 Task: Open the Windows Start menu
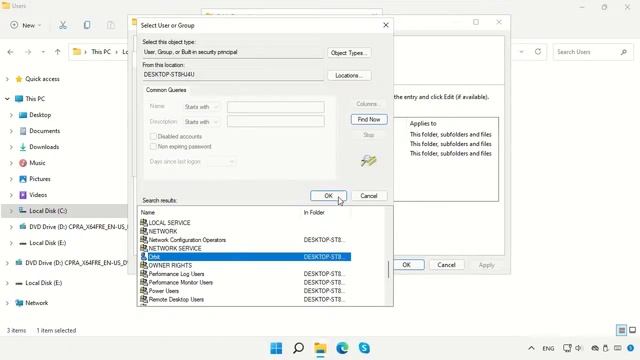(276, 348)
